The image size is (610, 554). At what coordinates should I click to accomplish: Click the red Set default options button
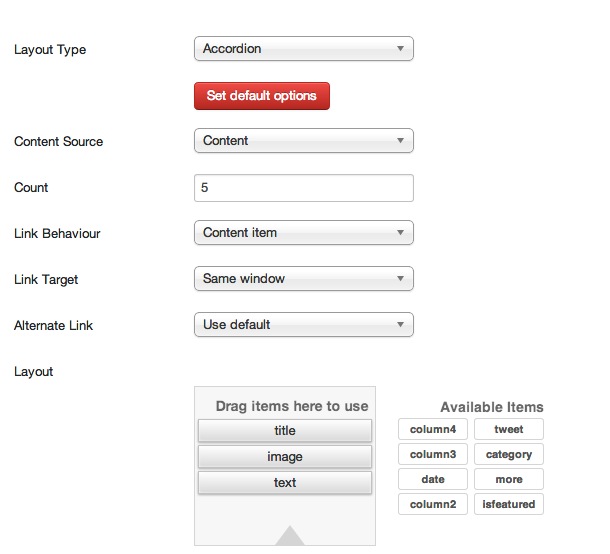[262, 96]
